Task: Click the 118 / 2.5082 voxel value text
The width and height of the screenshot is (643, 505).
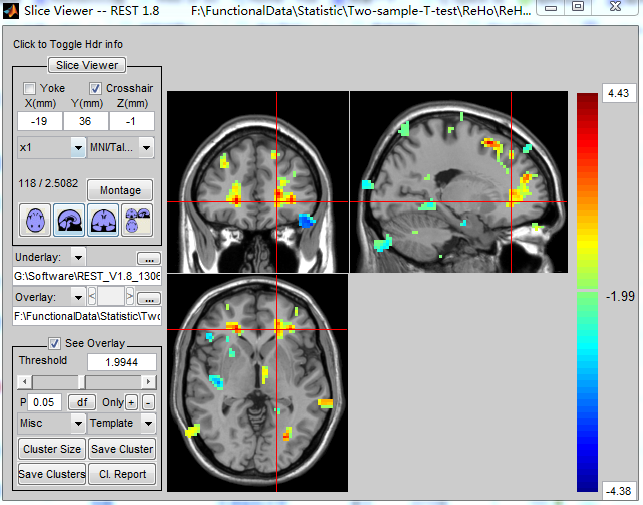Action: (x=48, y=183)
